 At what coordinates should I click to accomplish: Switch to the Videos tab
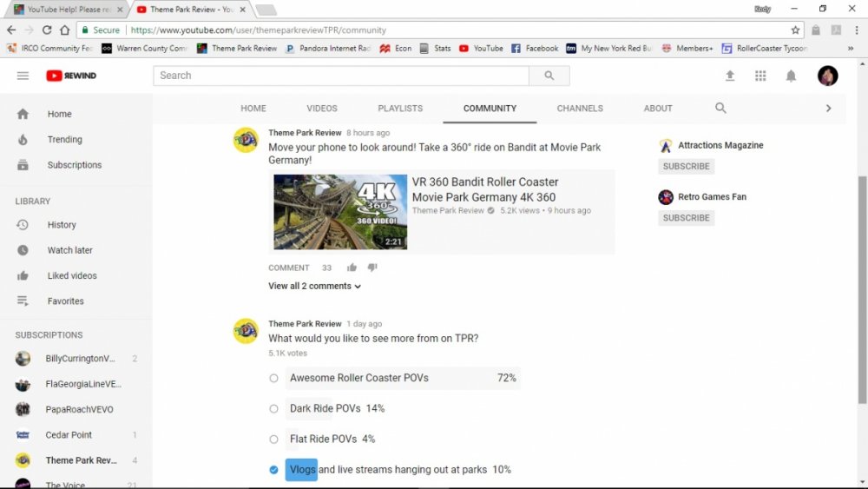[x=321, y=109]
